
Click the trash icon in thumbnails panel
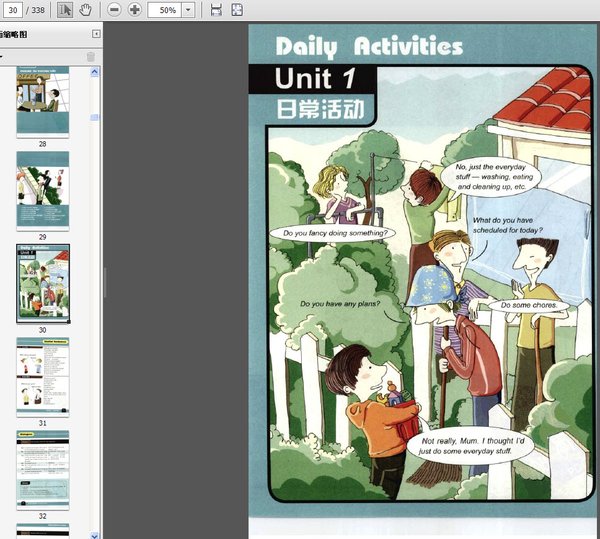click(91, 57)
